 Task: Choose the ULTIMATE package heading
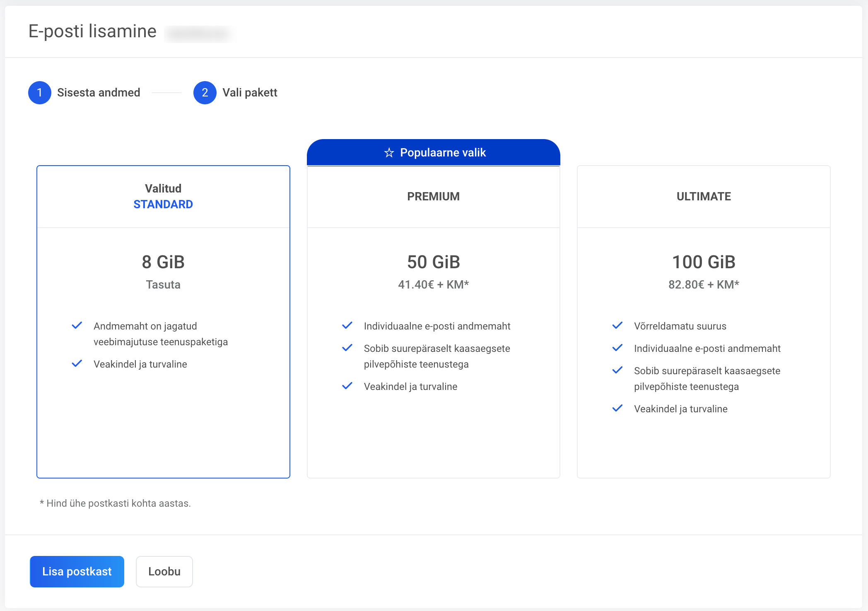click(x=704, y=196)
